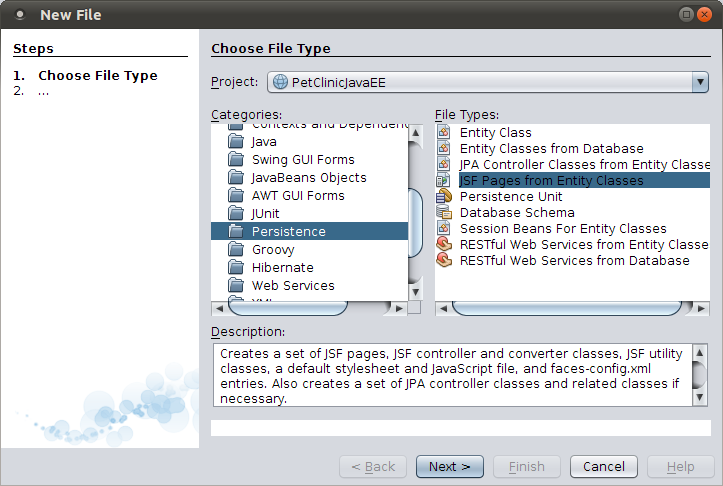Click the File Types horizontal scrollbar
The height and width of the screenshot is (486, 723).
click(x=571, y=308)
